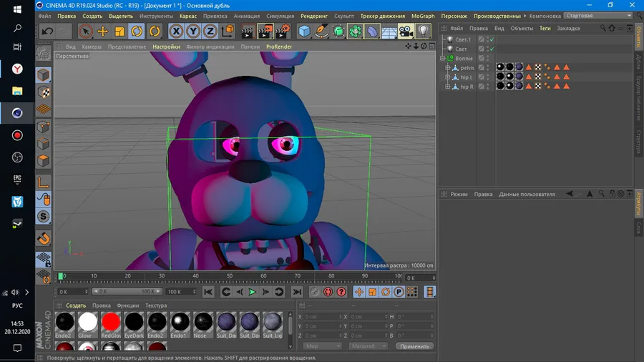644x362 pixels.
Task: Select the Scale tool
Action: click(x=119, y=31)
